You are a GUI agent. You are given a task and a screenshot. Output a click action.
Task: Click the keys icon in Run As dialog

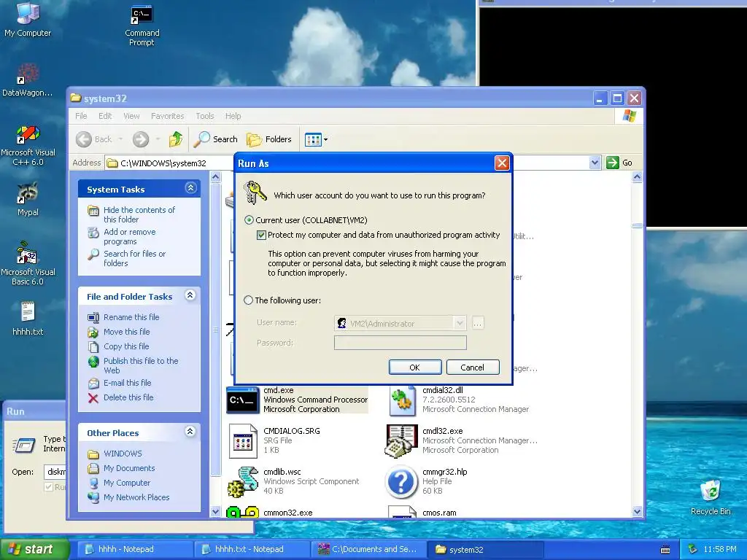click(x=255, y=192)
